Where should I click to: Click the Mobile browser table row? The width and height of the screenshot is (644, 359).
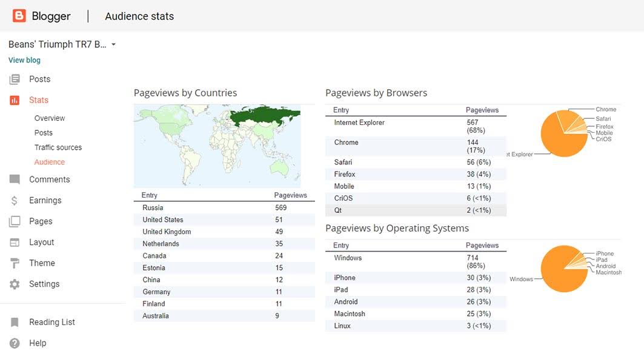click(x=416, y=186)
